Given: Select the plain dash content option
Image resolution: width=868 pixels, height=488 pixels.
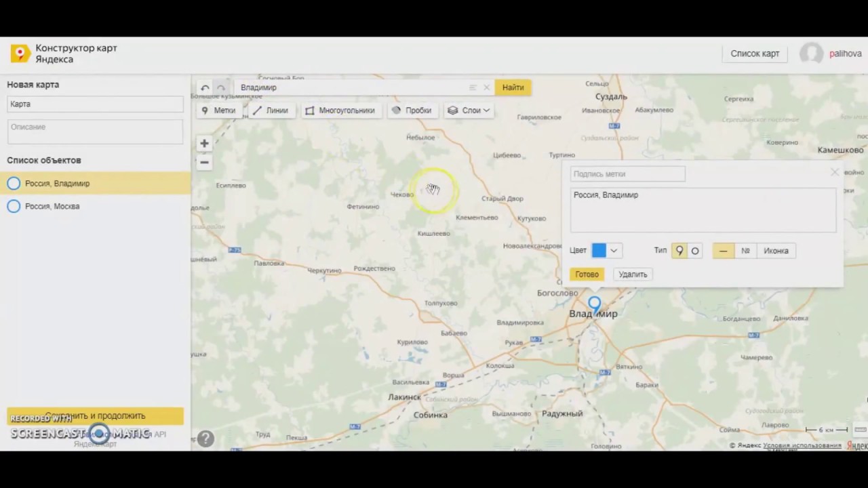Looking at the screenshot, I should pyautogui.click(x=723, y=251).
